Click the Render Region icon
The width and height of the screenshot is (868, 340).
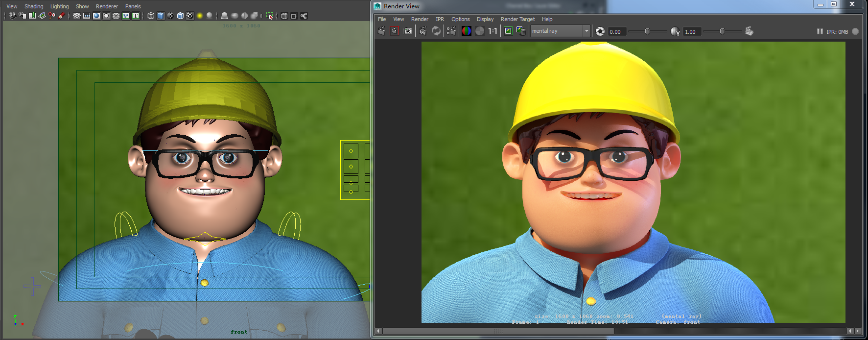click(395, 31)
